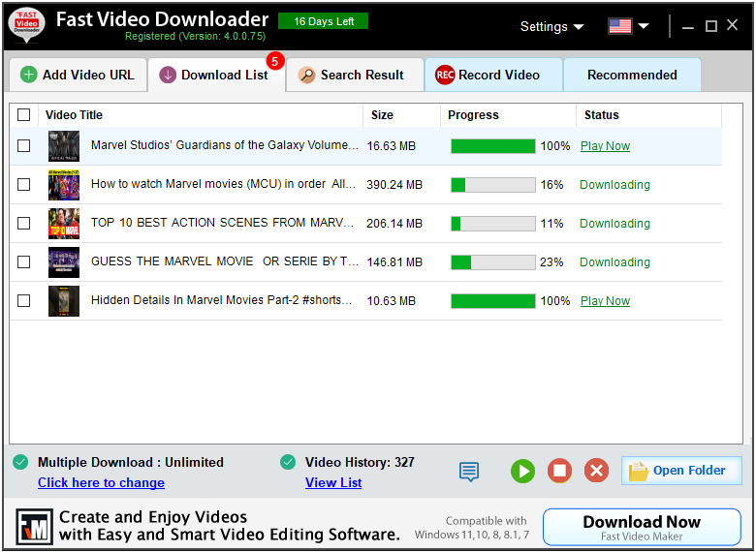Click the Video History green check icon
Screen dimensions: 756x552
click(x=287, y=462)
